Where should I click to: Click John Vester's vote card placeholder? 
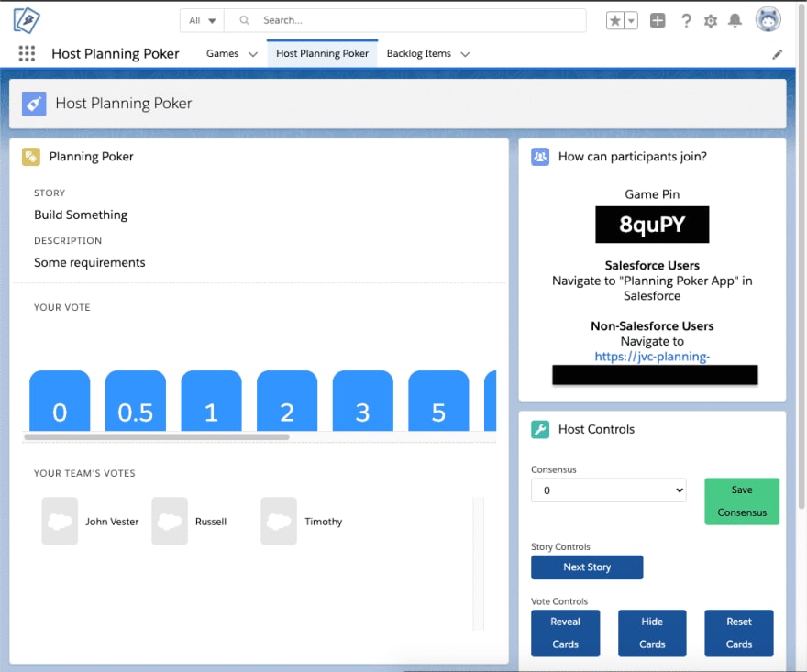pos(60,522)
